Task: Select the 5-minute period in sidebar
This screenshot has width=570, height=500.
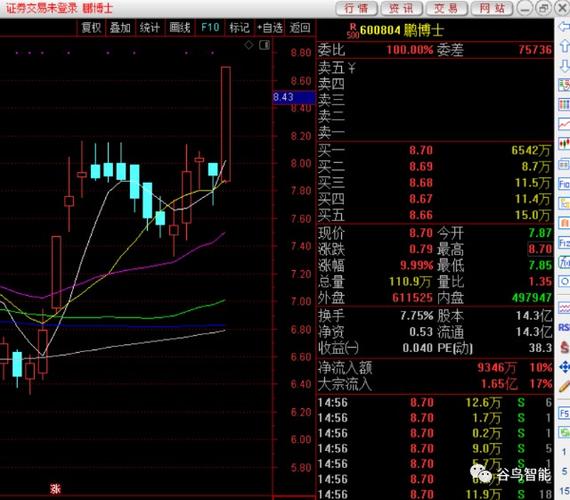Action: (564, 472)
